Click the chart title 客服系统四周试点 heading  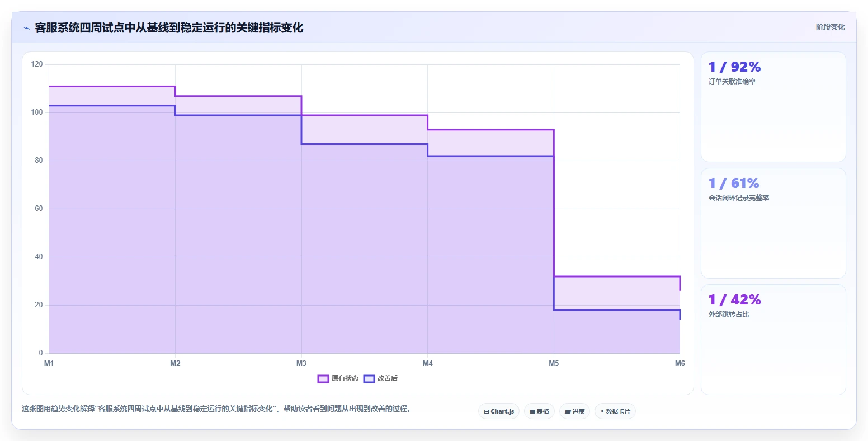click(169, 27)
